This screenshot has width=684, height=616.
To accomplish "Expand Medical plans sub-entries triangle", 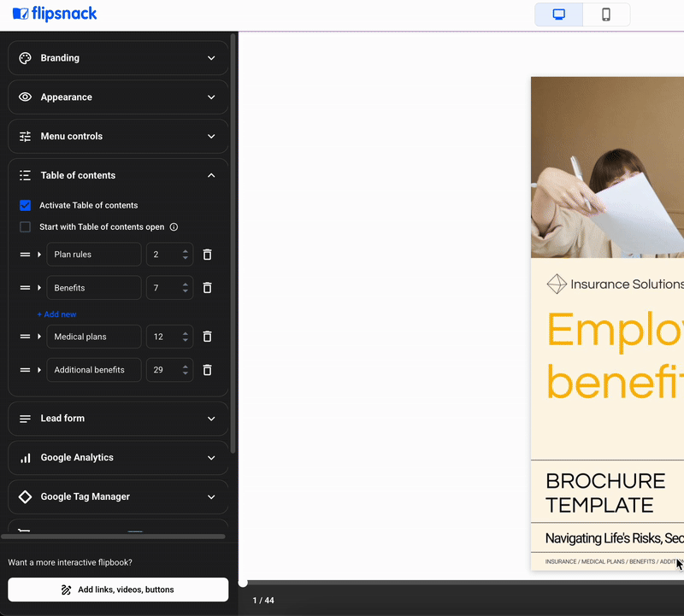I will 39,337.
